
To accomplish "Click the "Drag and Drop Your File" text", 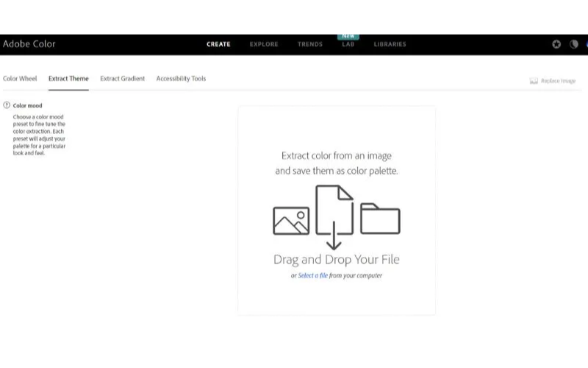I will pos(336,259).
